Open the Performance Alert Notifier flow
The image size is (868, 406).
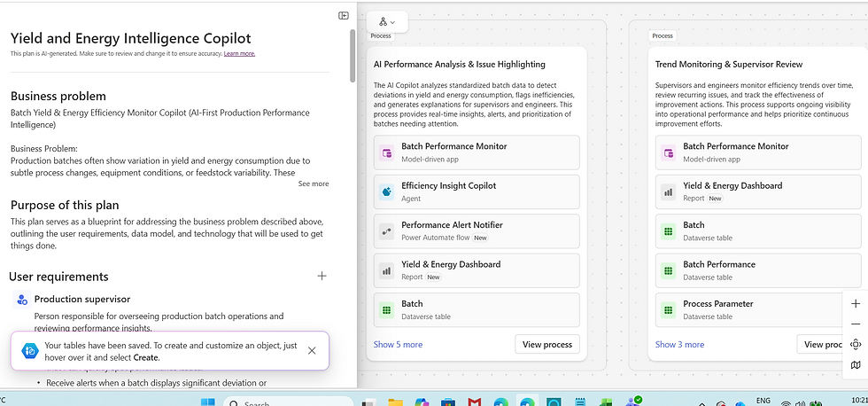[x=477, y=230]
